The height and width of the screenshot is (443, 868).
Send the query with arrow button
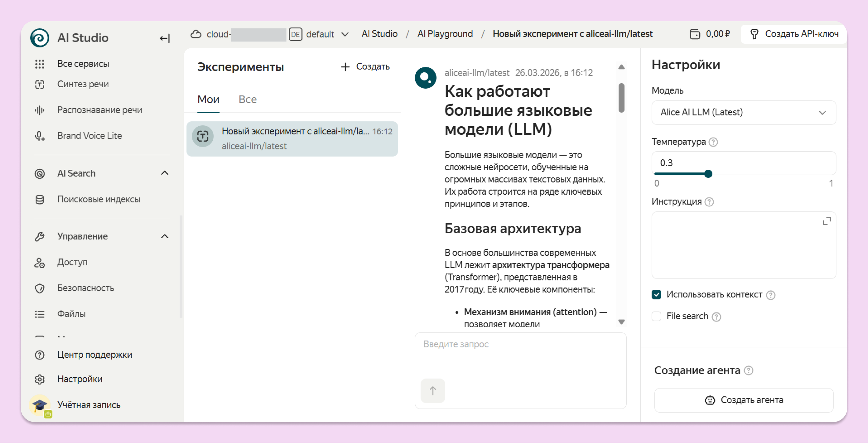pyautogui.click(x=433, y=391)
